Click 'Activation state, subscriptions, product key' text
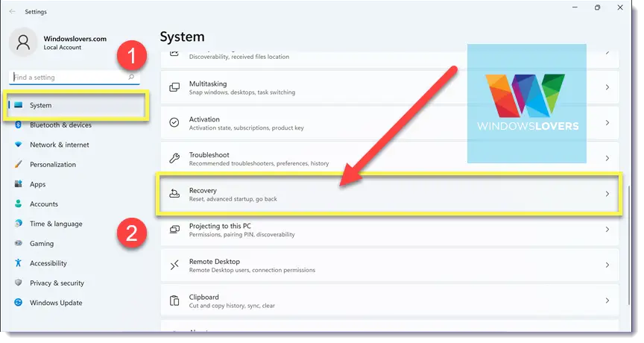Screen dimensions: 644x343 point(247,128)
